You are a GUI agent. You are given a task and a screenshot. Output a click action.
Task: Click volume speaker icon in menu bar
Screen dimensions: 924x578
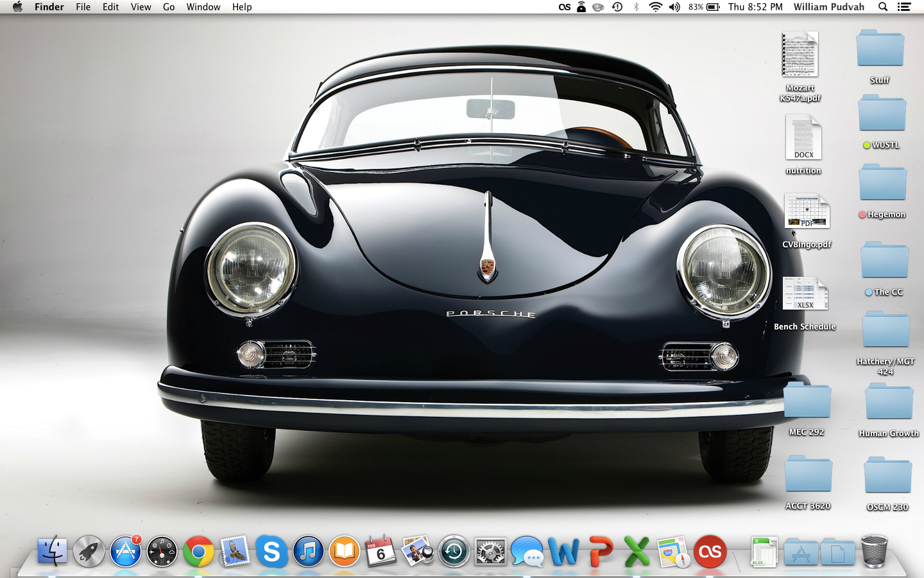(x=674, y=7)
